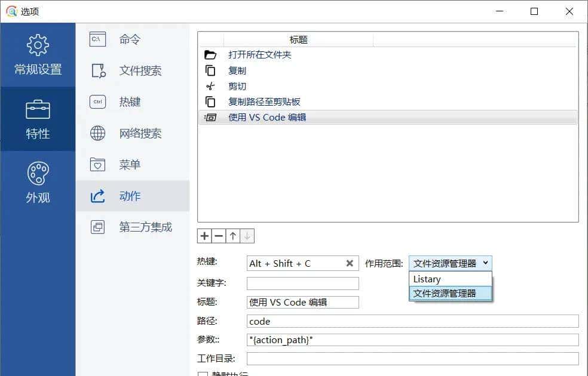Viewport: 588px width, 376px height.
Task: Click the 菜单 panel icon
Action: coord(97,164)
